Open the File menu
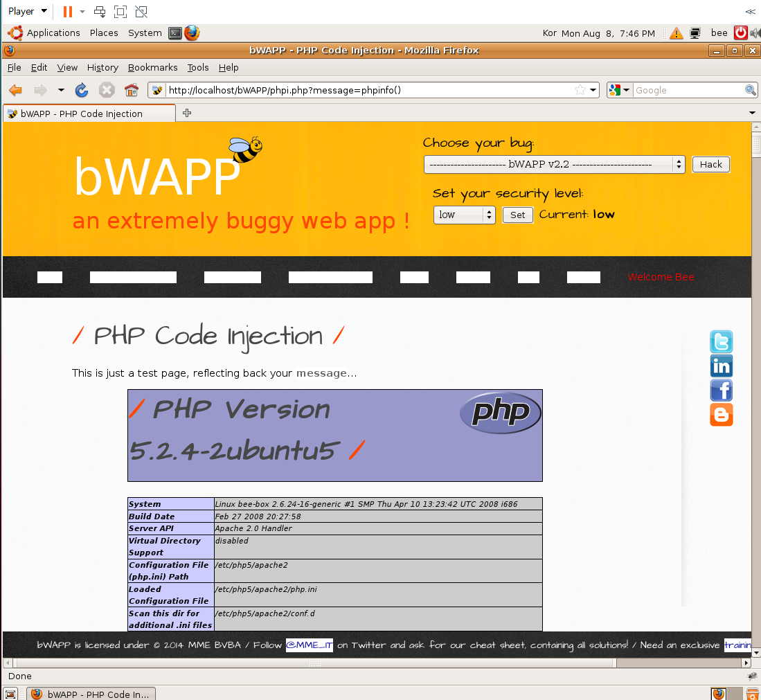 tap(14, 67)
